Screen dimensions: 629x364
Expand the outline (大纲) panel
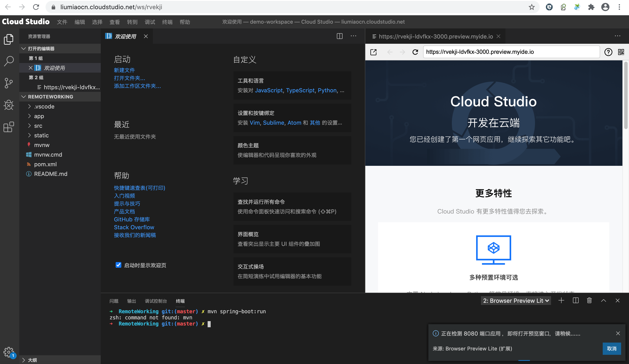pyautogui.click(x=32, y=360)
